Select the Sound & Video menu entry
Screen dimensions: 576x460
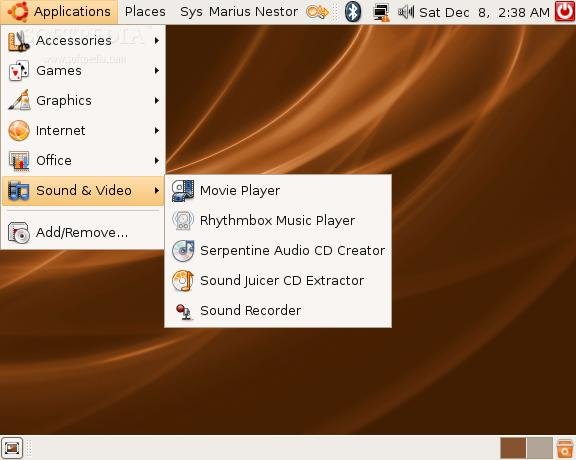point(83,190)
